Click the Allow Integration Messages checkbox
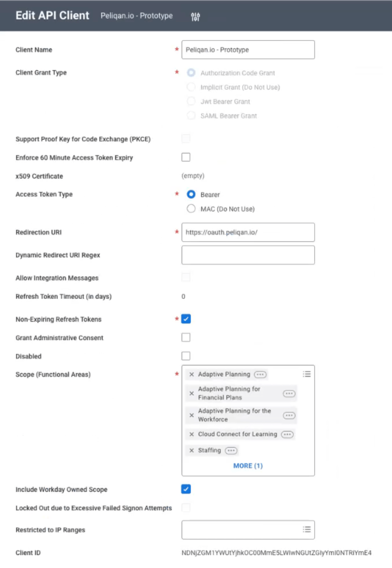392x568 pixels. coord(186,277)
